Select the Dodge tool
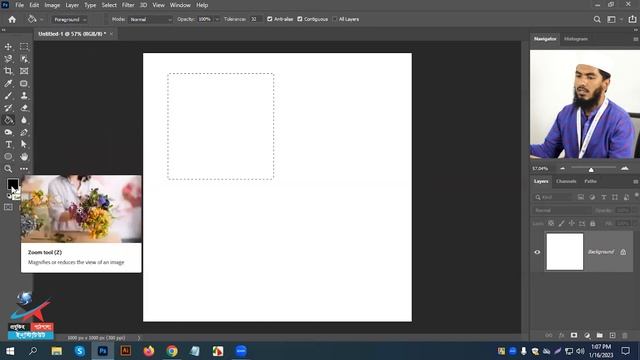Viewport: 640px width, 360px height. pyautogui.click(x=8, y=132)
